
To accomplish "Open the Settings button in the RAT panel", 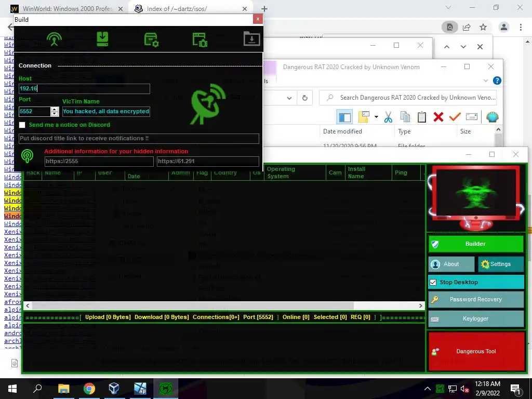I will [501, 264].
